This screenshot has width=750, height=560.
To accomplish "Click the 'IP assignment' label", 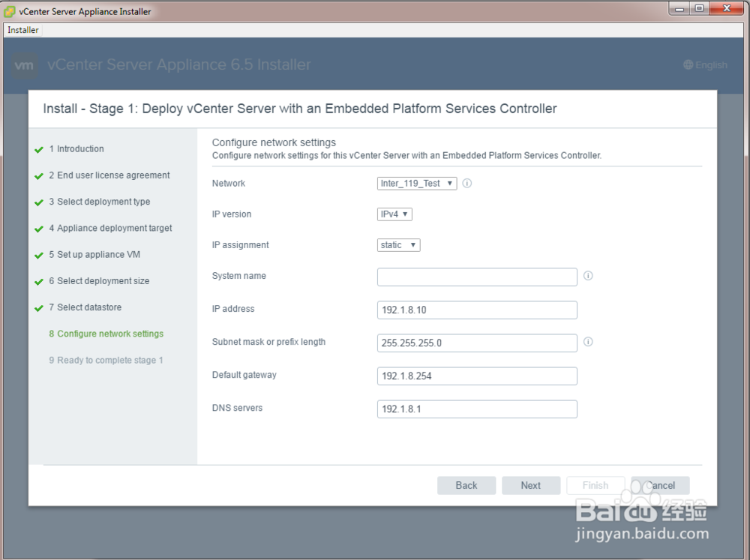I will 241,245.
